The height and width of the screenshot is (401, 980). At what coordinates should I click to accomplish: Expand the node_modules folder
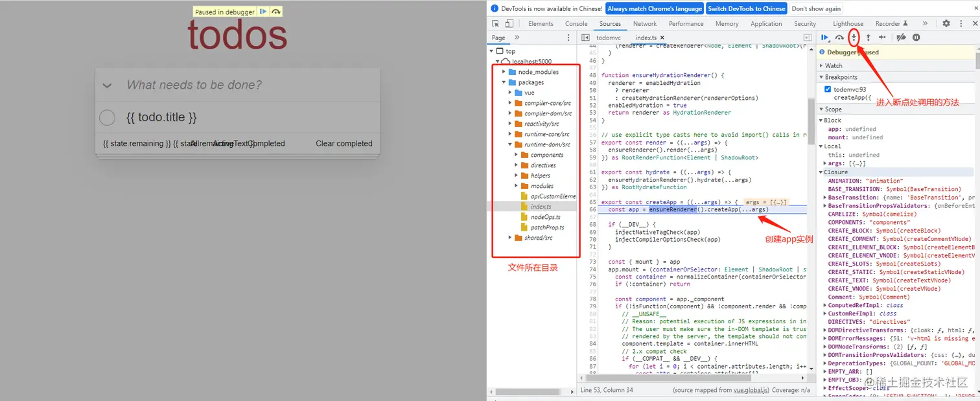pos(504,72)
